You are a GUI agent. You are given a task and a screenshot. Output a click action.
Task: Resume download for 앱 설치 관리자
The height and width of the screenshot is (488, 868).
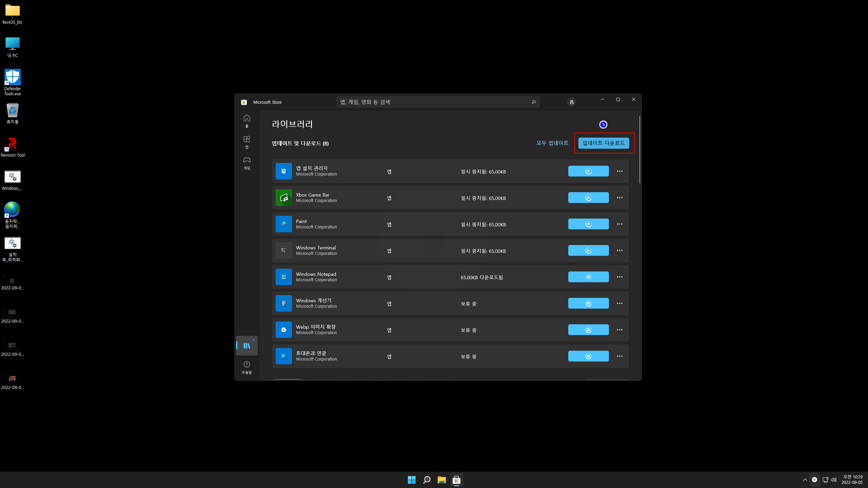(588, 171)
